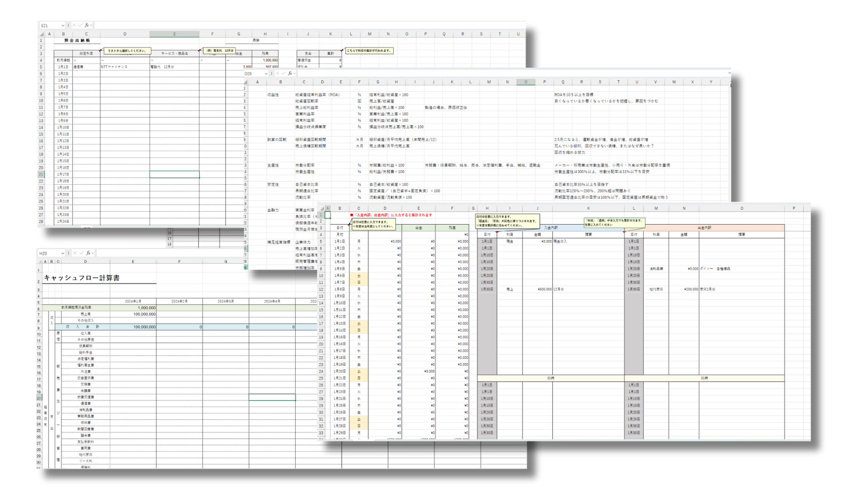Click the enter checkmark icon beside H20 name box

[x=82, y=253]
